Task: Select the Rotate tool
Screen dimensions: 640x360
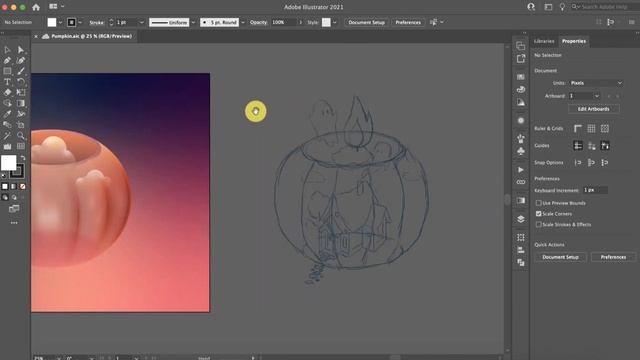Action: coord(20,82)
